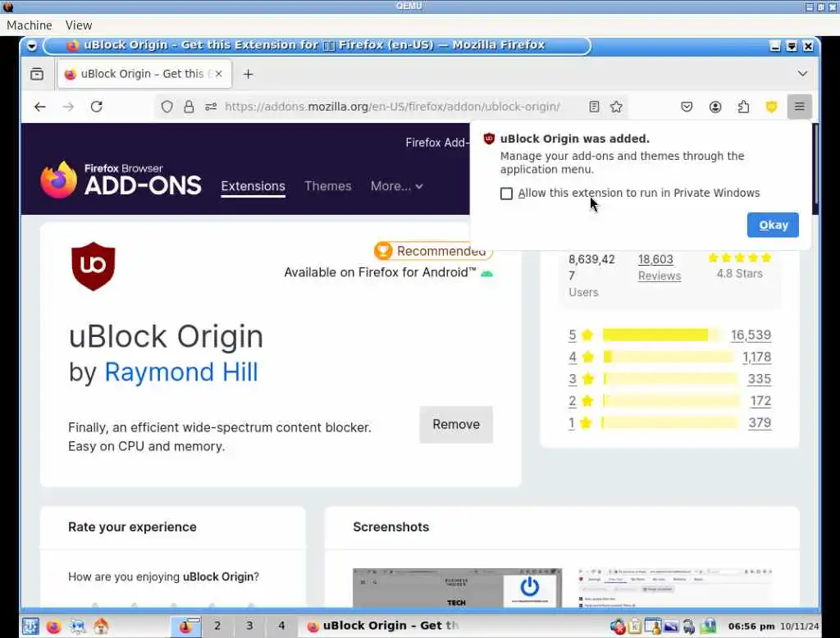The image size is (840, 638).
Task: Open site permissions icon in URL bar
Action: (x=211, y=107)
